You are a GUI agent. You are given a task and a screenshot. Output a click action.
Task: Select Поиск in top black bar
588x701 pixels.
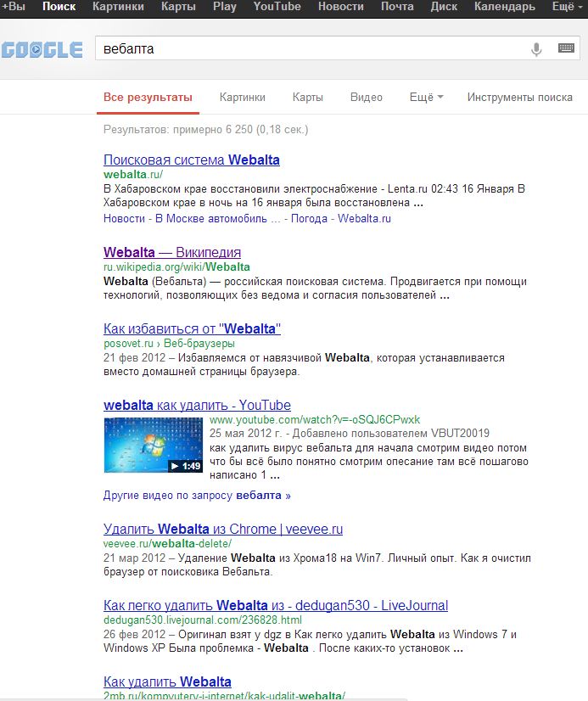(59, 7)
